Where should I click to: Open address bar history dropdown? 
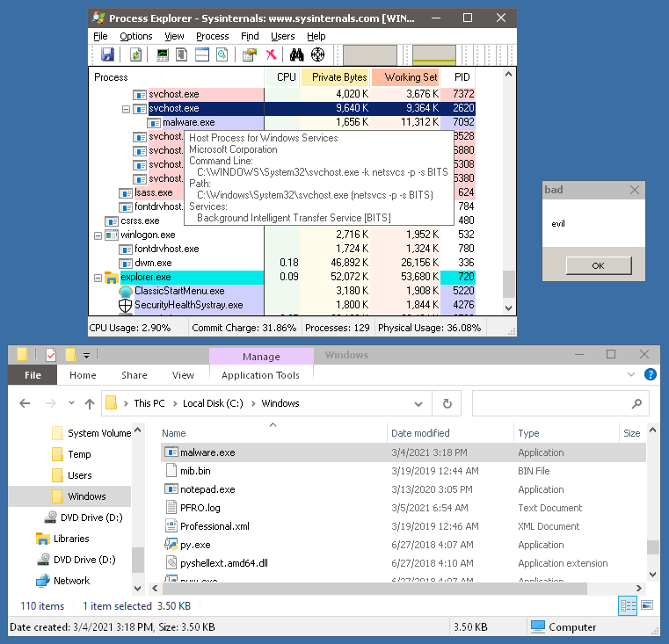click(418, 404)
